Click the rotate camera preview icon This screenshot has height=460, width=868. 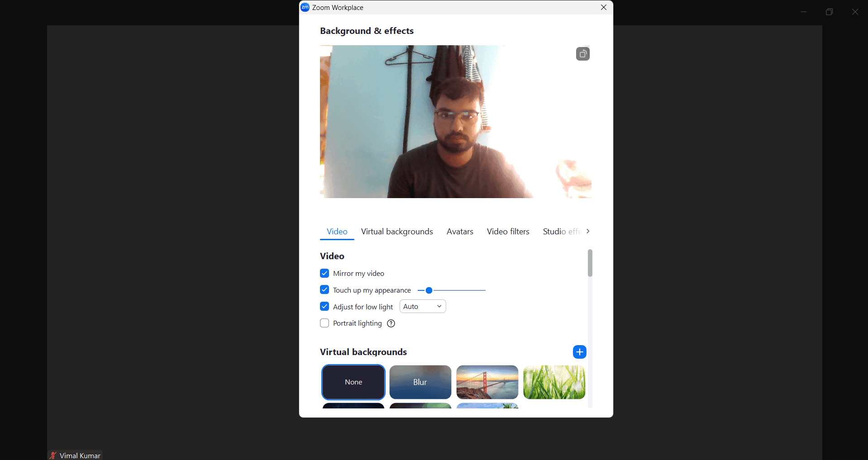pos(582,53)
